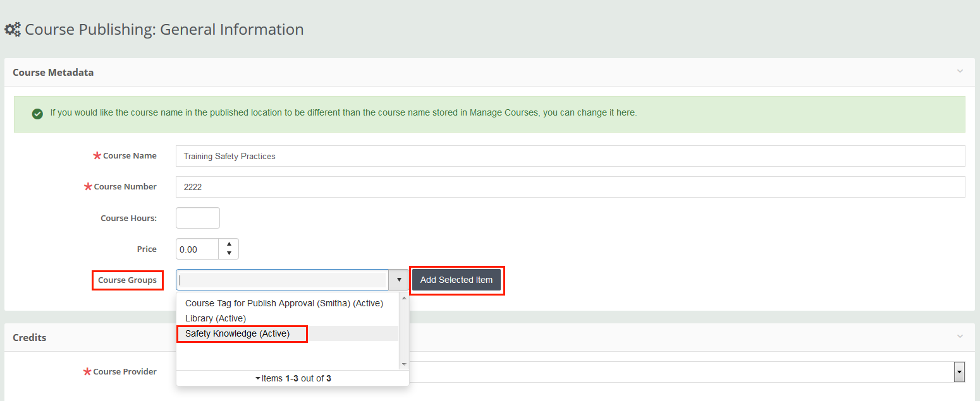Increase Price with the up arrow
The width and height of the screenshot is (980, 401).
[229, 244]
